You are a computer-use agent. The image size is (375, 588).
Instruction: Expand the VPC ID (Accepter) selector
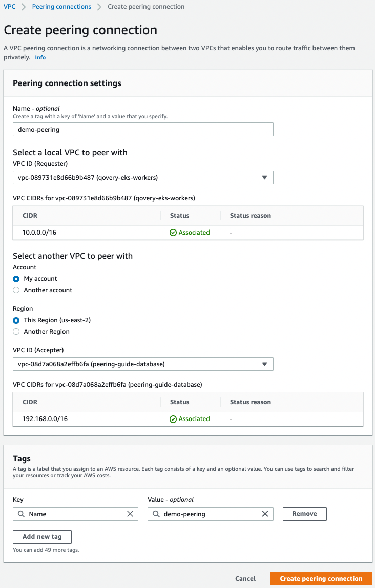tap(265, 364)
